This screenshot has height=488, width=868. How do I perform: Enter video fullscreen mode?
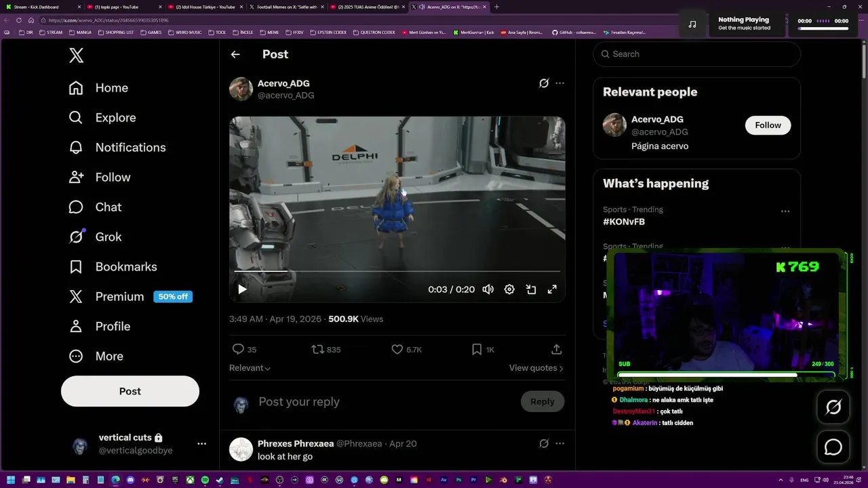[552, 289]
